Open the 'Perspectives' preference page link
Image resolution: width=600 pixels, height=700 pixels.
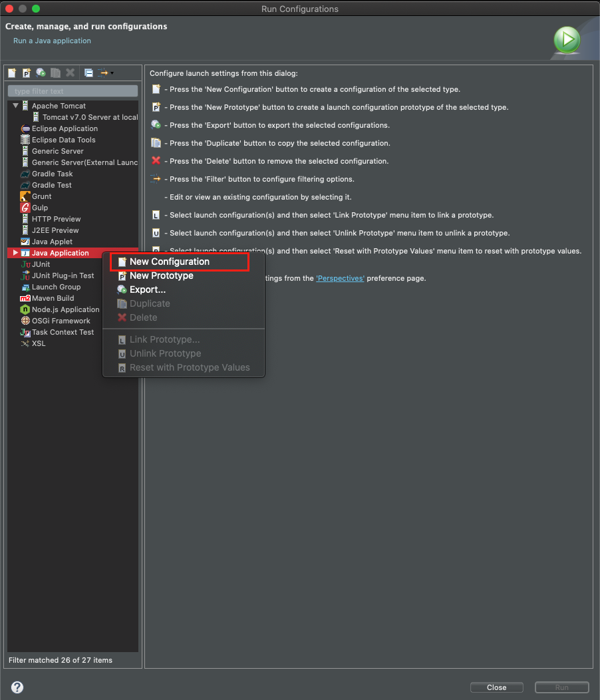(340, 278)
